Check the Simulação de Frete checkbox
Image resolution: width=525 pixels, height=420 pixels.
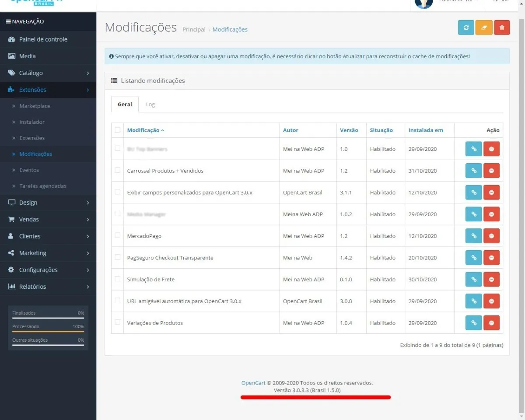117,279
